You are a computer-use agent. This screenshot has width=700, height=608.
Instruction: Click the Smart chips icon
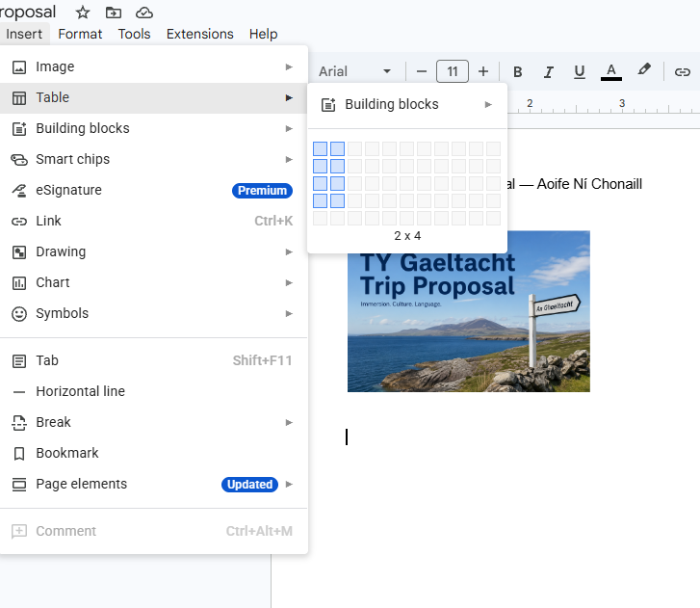click(x=18, y=160)
